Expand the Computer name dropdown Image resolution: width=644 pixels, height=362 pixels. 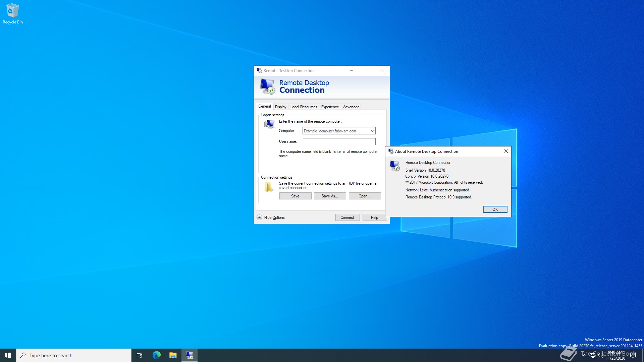pyautogui.click(x=372, y=131)
